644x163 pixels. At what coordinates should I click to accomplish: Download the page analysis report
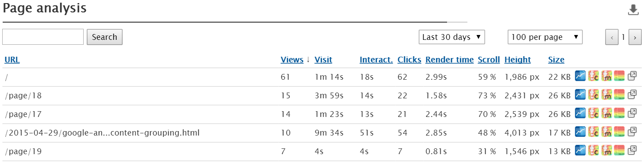pos(633,10)
